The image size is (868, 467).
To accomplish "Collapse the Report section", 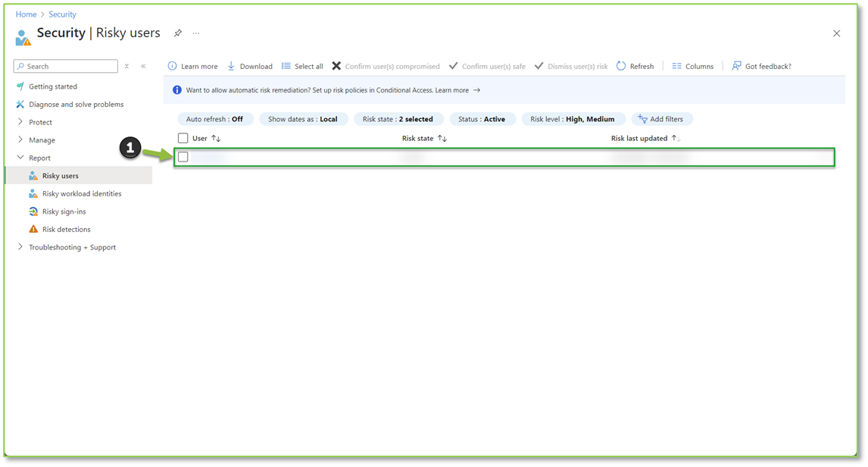I will 20,157.
